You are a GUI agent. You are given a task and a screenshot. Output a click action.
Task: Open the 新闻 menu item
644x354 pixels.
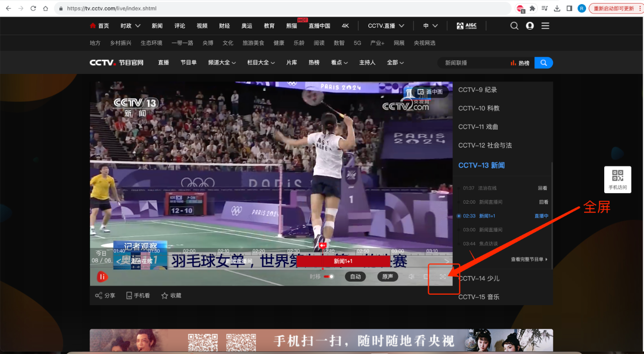point(157,26)
